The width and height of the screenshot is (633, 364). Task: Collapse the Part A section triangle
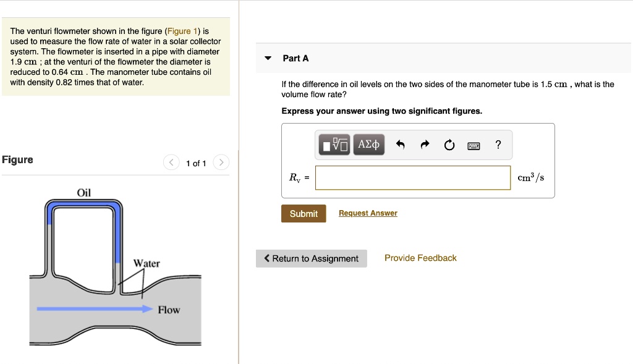click(267, 57)
